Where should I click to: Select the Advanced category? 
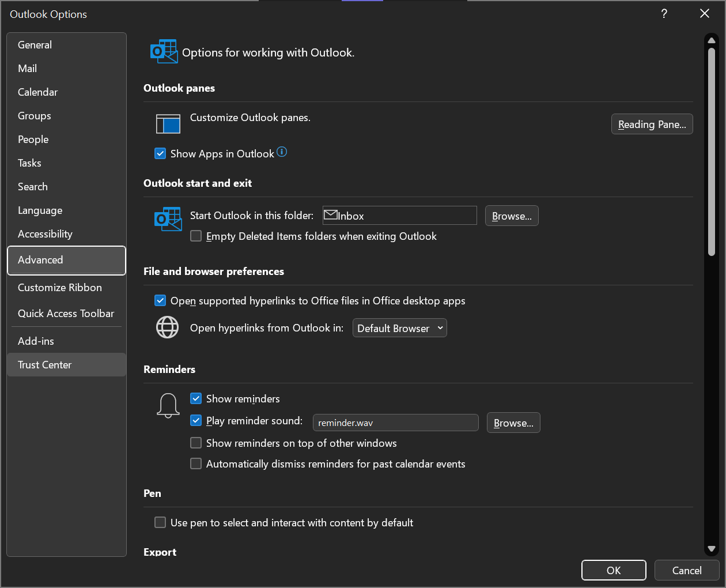(x=66, y=260)
